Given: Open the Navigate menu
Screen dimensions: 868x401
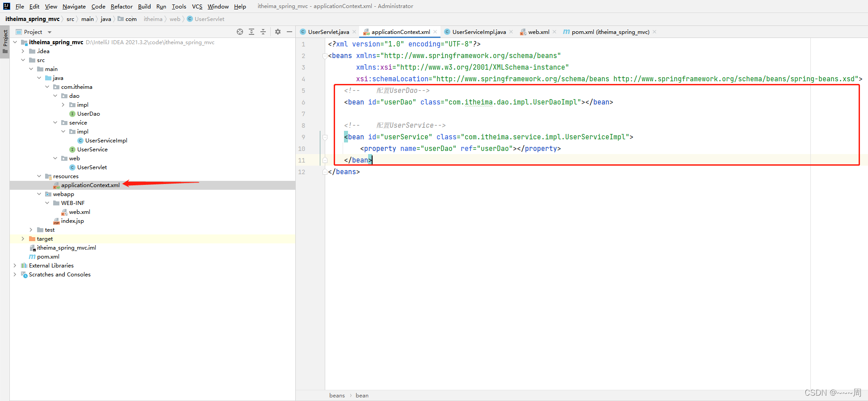Looking at the screenshot, I should coord(74,6).
